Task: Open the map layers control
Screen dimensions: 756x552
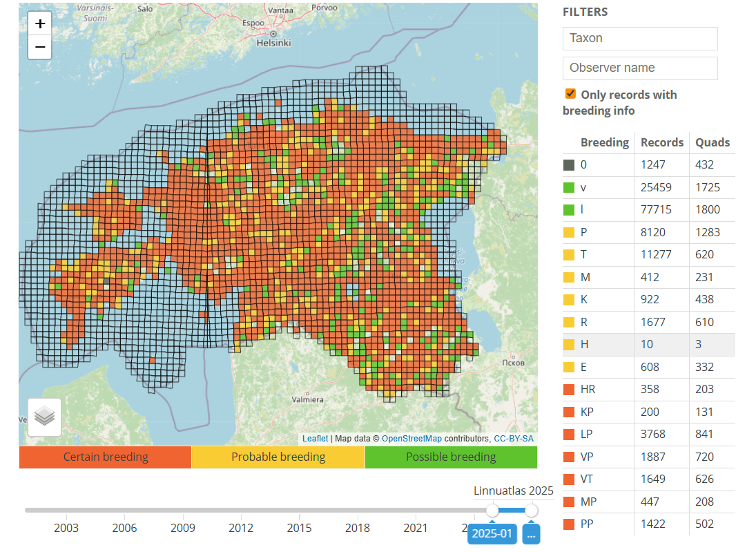Action: tap(44, 417)
